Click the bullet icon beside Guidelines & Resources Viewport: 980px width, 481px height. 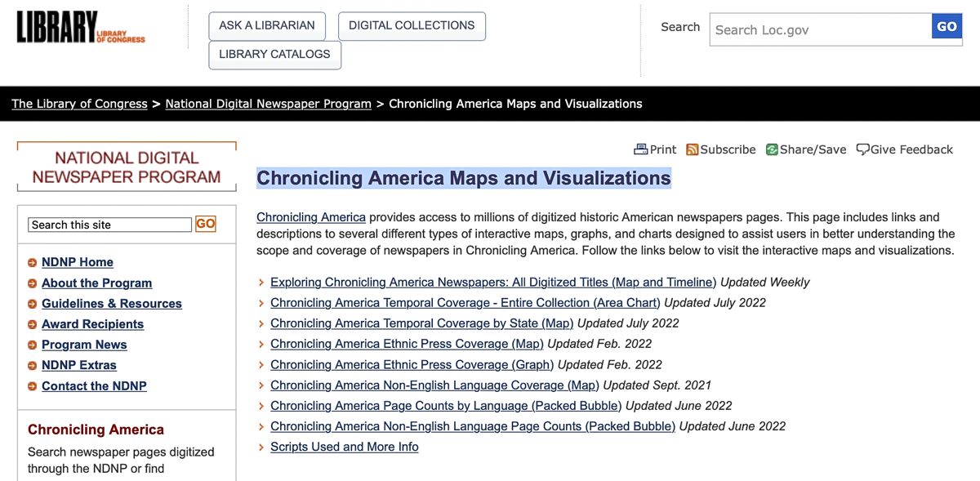pos(33,304)
